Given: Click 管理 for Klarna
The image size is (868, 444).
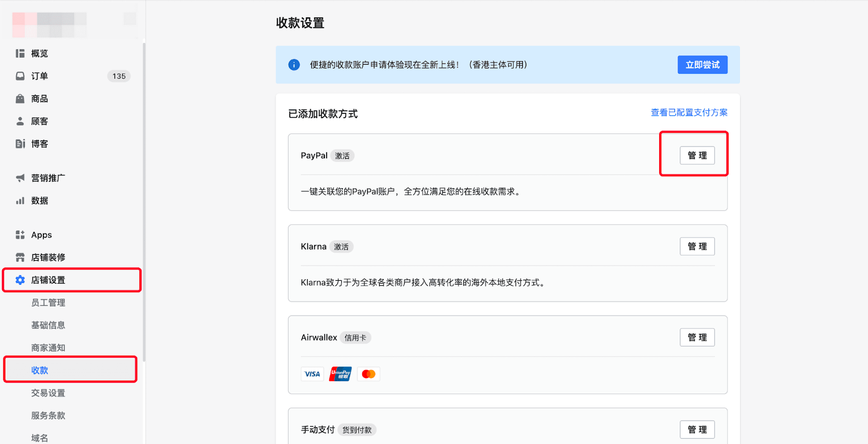Looking at the screenshot, I should 697,246.
